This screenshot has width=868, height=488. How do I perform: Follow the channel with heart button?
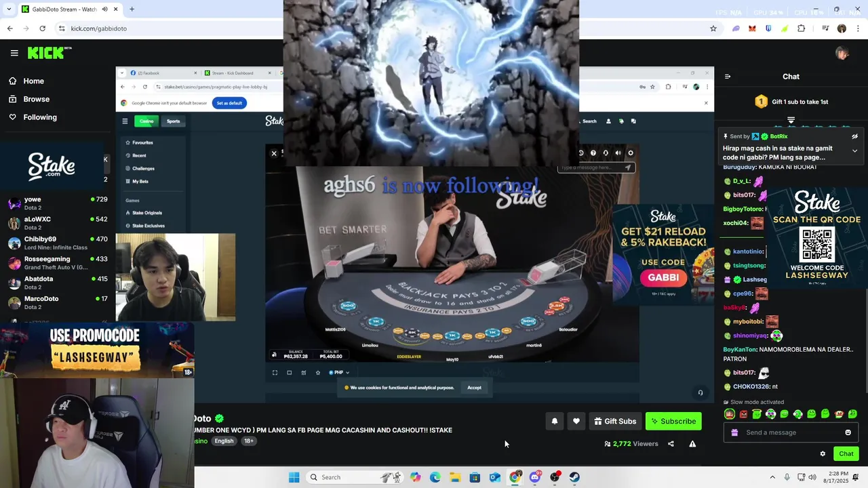tap(576, 422)
